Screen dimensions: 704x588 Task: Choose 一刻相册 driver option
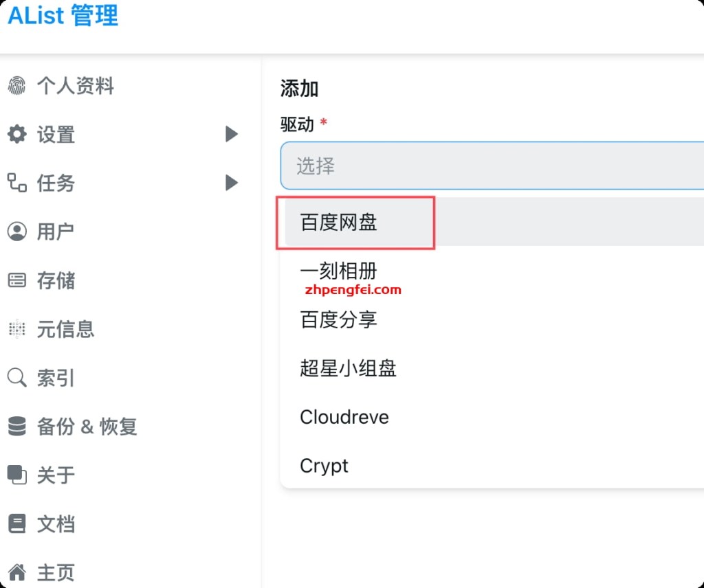339,271
